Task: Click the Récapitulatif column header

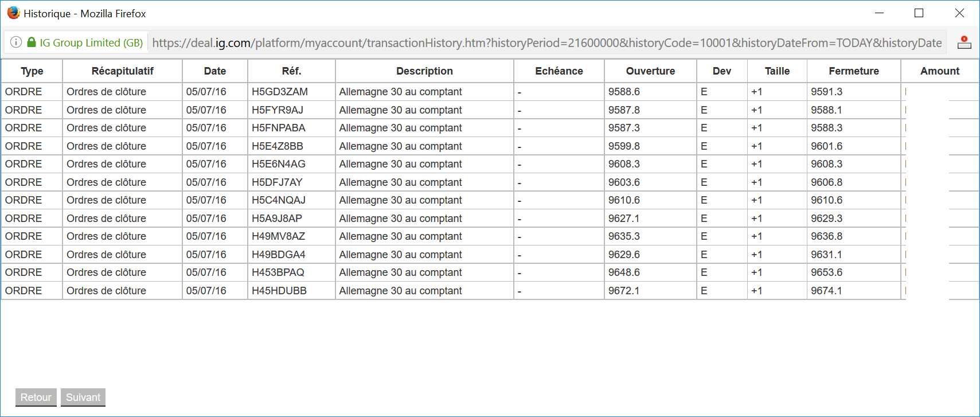Action: click(123, 71)
